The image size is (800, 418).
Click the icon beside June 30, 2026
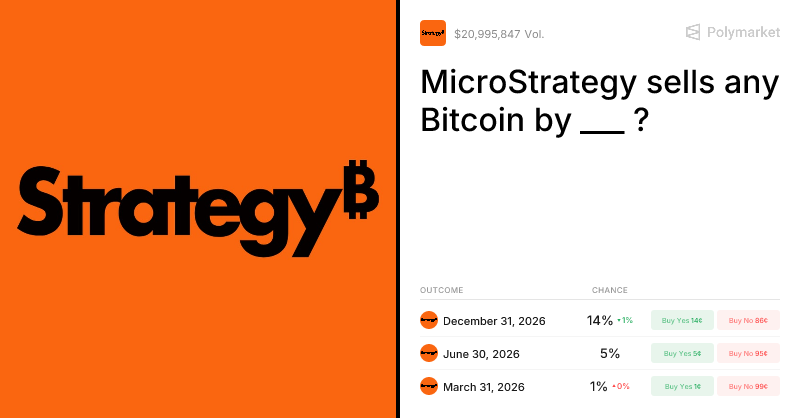pyautogui.click(x=429, y=353)
